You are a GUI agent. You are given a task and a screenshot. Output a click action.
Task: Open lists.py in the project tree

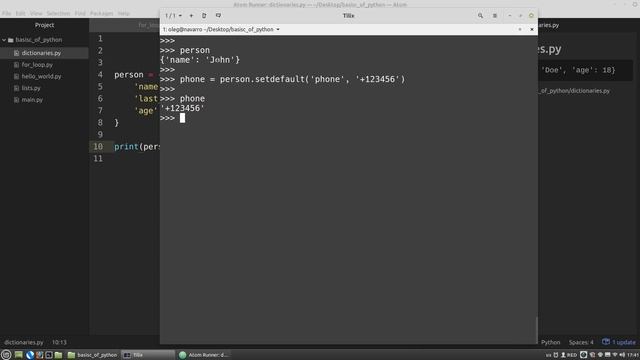tap(31, 88)
